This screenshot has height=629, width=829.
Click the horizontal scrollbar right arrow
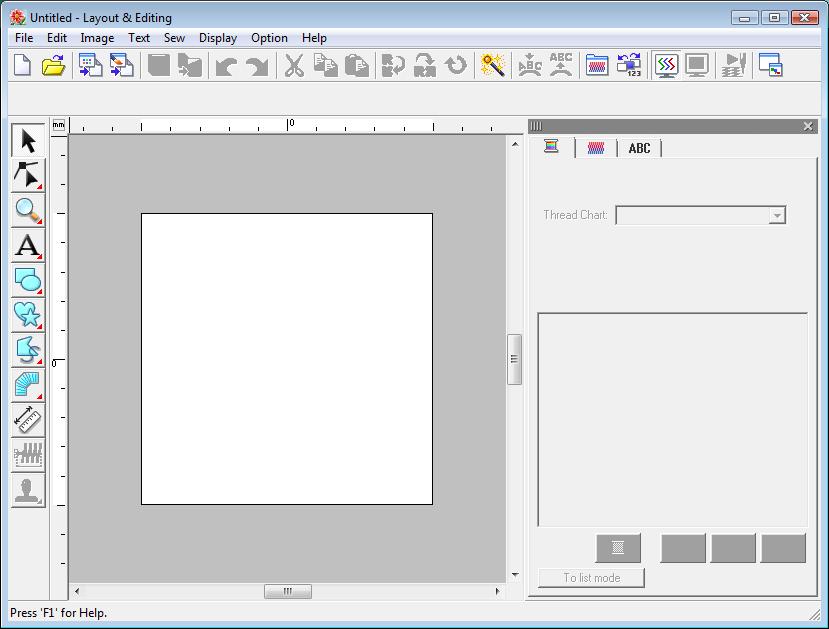[x=497, y=591]
